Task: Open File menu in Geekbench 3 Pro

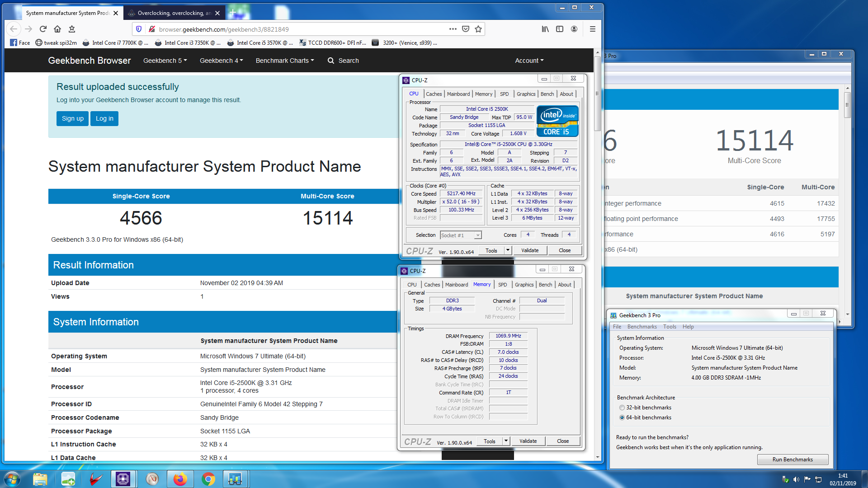Action: (x=617, y=327)
